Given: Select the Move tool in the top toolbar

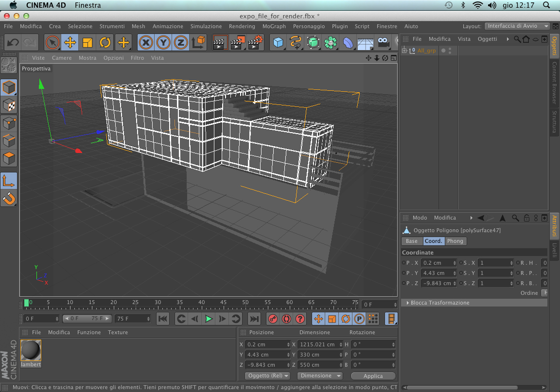Looking at the screenshot, I should 70,43.
